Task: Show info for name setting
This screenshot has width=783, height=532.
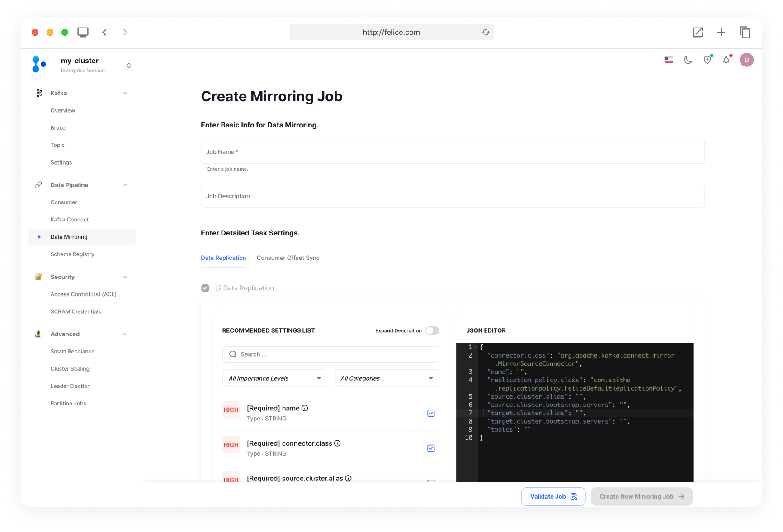Action: (305, 408)
